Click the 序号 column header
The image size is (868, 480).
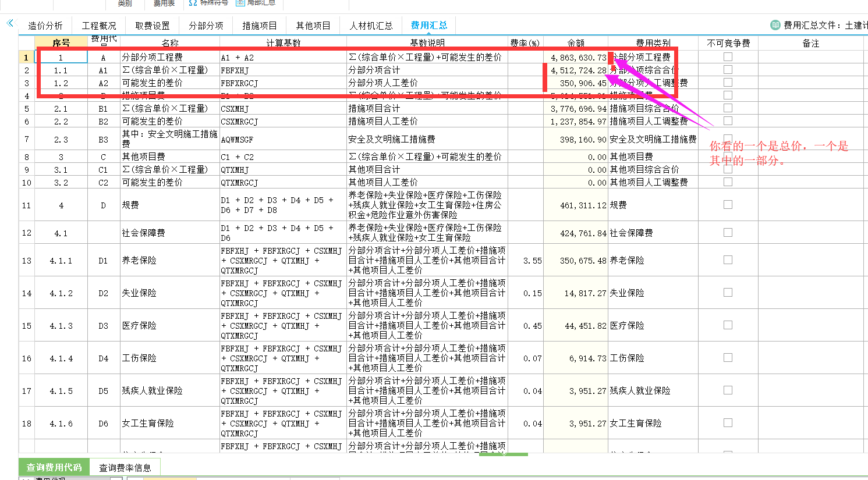pyautogui.click(x=61, y=43)
